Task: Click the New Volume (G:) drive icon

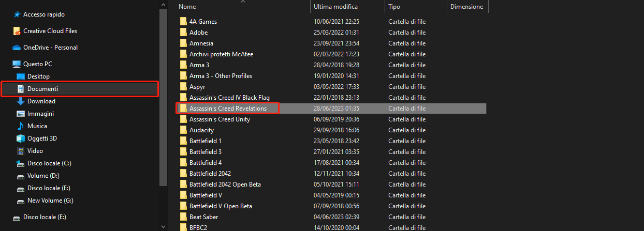Action: click(21, 201)
